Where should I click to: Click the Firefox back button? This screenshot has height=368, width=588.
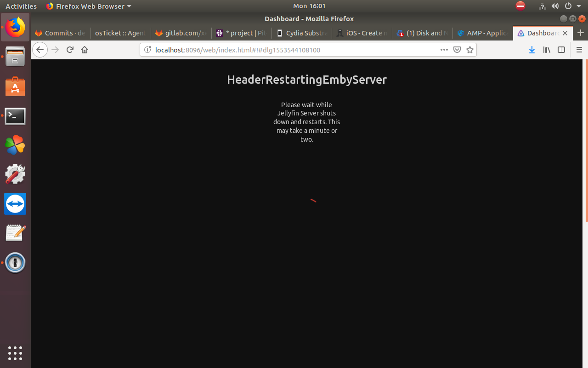[x=40, y=50]
